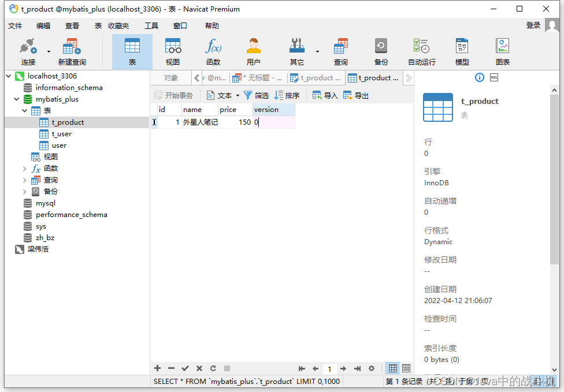Open the Model (模型) toolbar icon
Image resolution: width=564 pixels, height=392 pixels.
(462, 52)
